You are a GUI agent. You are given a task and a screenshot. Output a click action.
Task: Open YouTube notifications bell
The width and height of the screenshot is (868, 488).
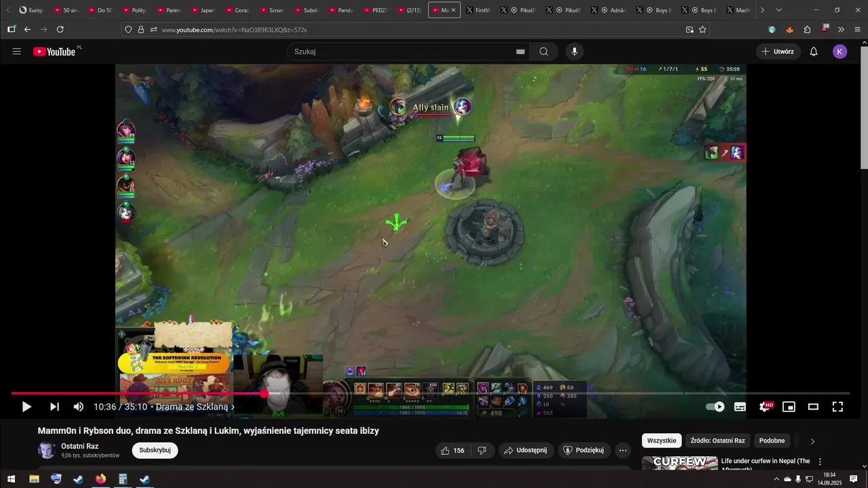click(x=814, y=52)
